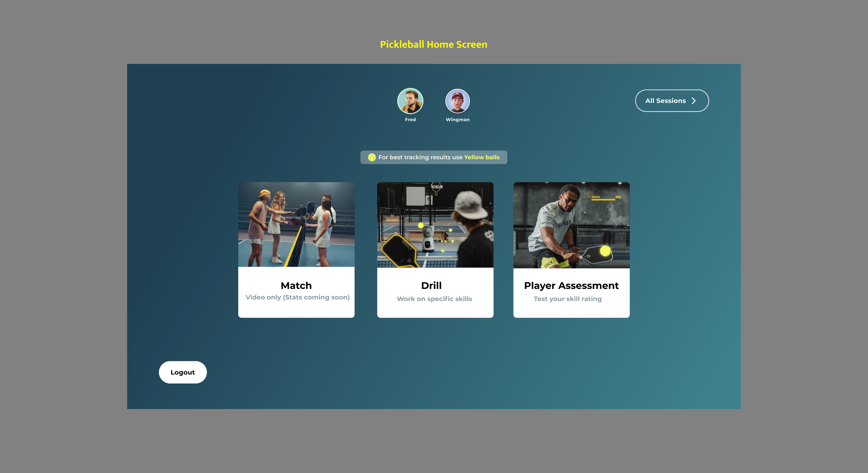Select the Wingman profile avatar
868x473 pixels.
click(457, 101)
